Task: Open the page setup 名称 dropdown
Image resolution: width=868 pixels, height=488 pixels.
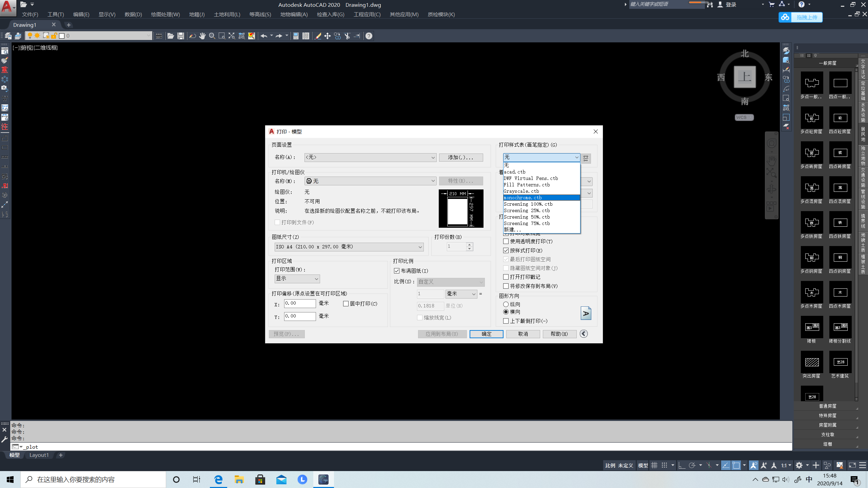Action: coord(370,157)
